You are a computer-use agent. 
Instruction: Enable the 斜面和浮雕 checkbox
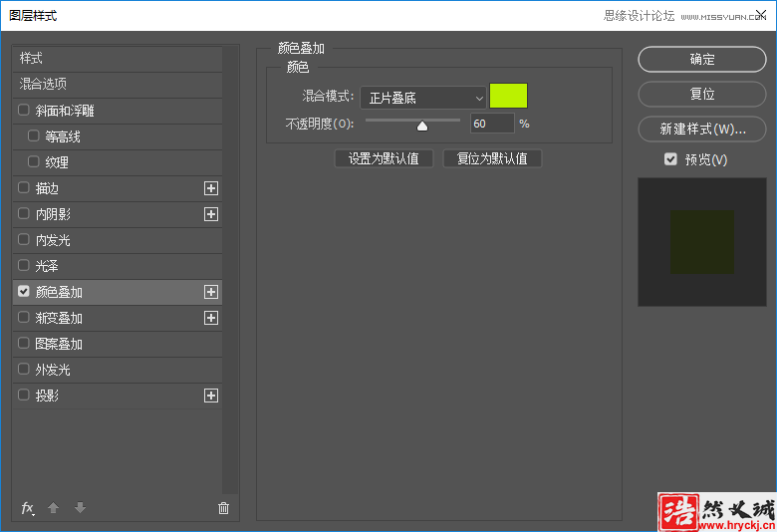pyautogui.click(x=23, y=110)
